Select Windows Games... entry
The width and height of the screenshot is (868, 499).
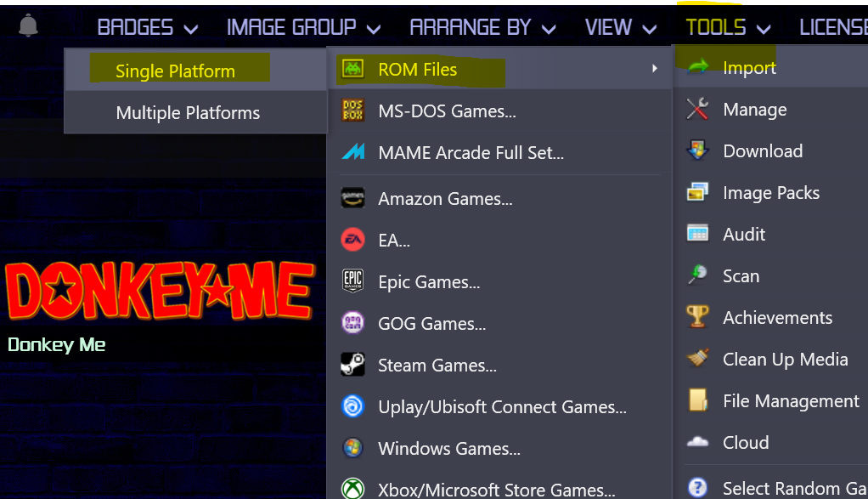click(500, 448)
